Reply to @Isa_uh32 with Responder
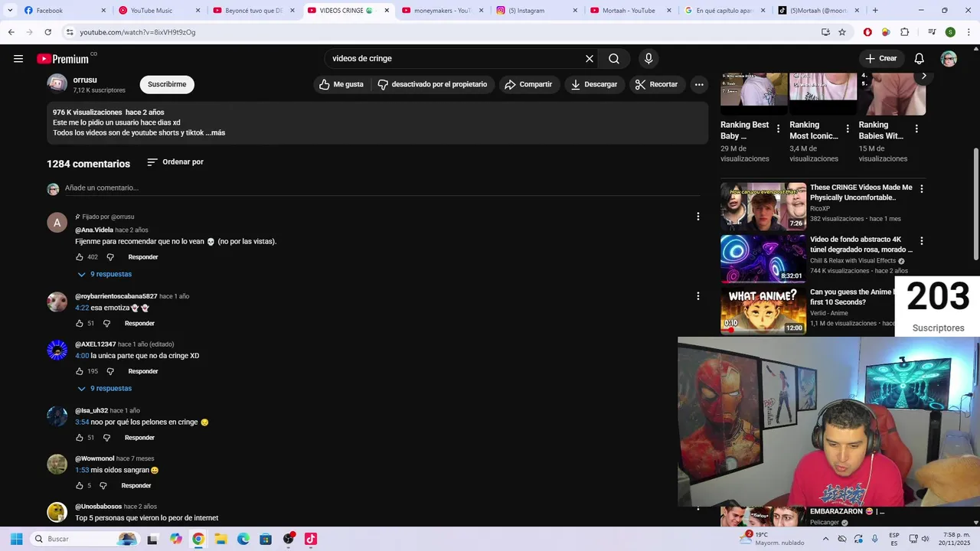The height and width of the screenshot is (551, 980). 139,438
